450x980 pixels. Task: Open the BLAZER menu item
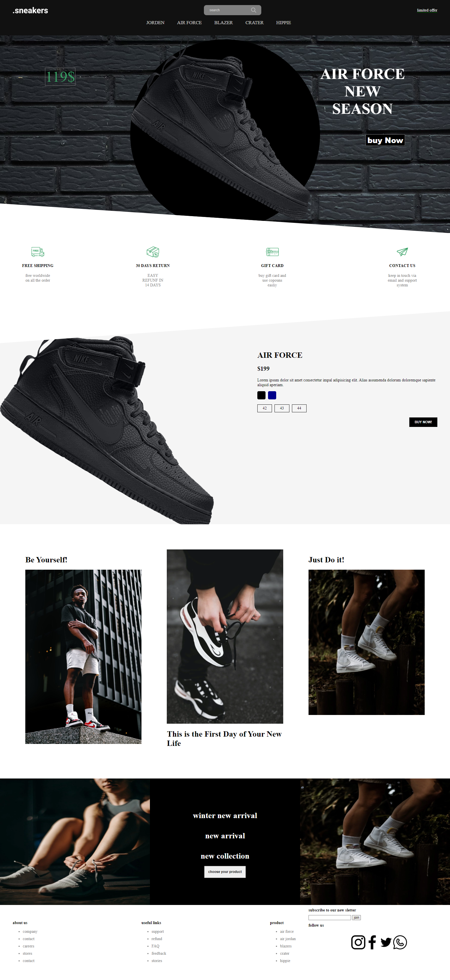pos(224,22)
